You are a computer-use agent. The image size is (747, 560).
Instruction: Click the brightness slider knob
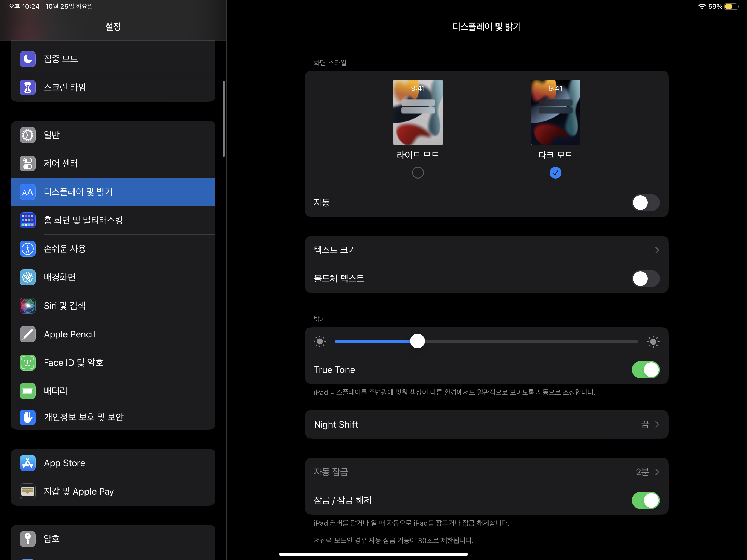coord(418,341)
